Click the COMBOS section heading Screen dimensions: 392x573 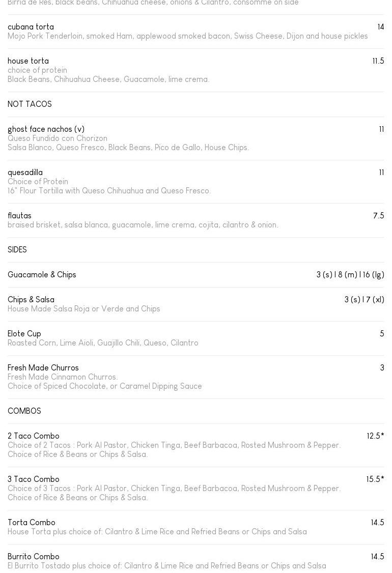click(x=24, y=411)
